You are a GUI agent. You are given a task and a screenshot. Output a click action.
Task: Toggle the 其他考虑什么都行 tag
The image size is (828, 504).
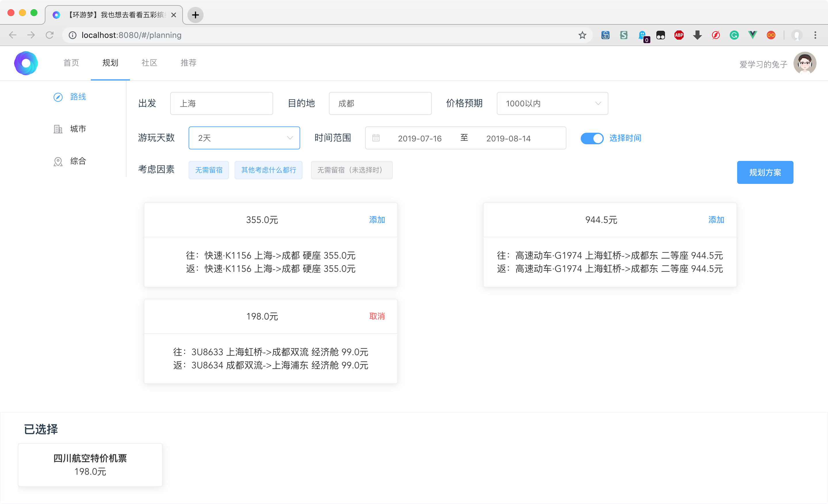268,170
